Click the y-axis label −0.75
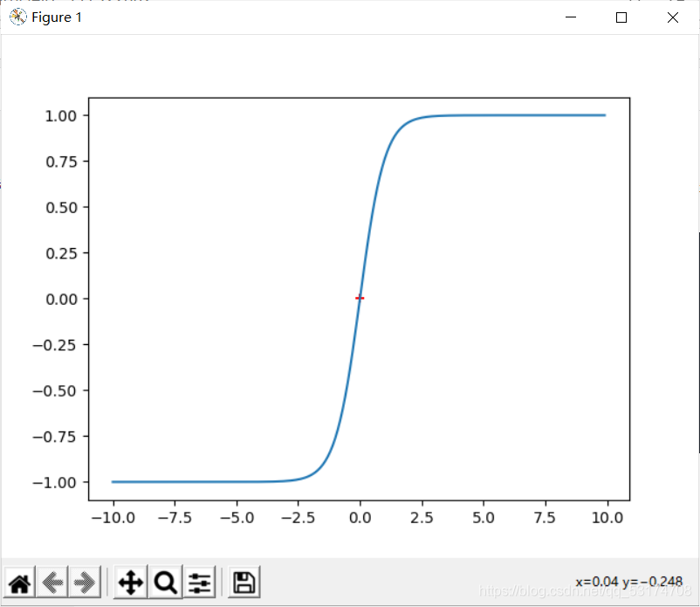 [54, 437]
